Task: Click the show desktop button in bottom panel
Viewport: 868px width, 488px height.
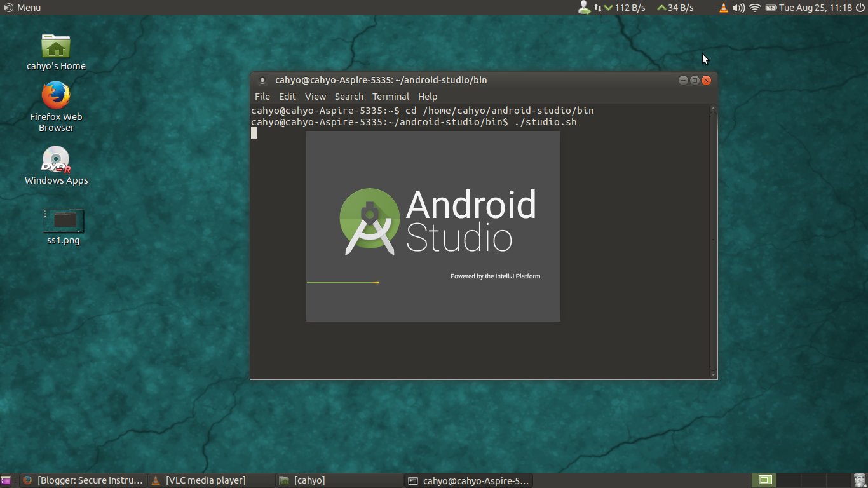Action: 6,480
